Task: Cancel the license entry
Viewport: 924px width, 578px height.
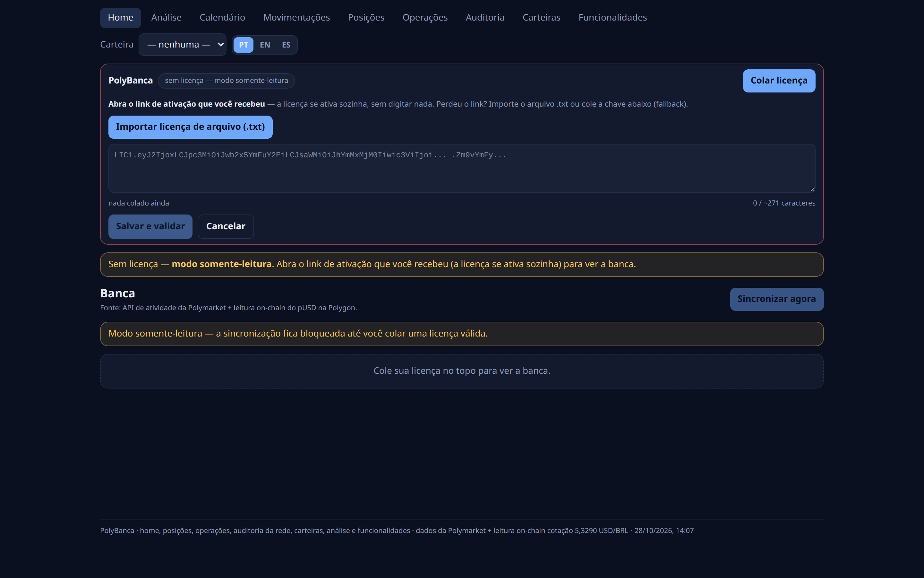Action: [x=226, y=226]
